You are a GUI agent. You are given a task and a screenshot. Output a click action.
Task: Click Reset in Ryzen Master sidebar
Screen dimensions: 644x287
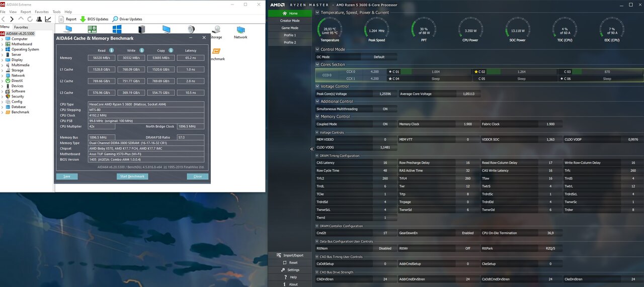(290, 262)
